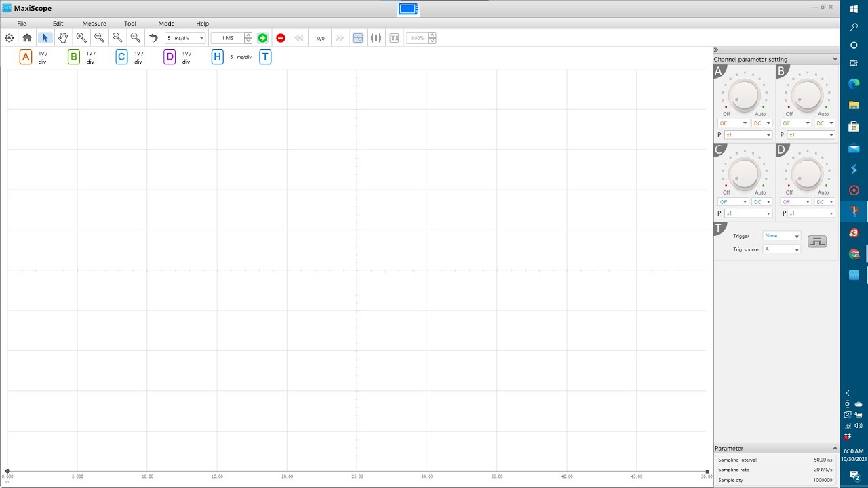The height and width of the screenshot is (488, 868).
Task: Decrease the 9.00% value
Action: 432,41
